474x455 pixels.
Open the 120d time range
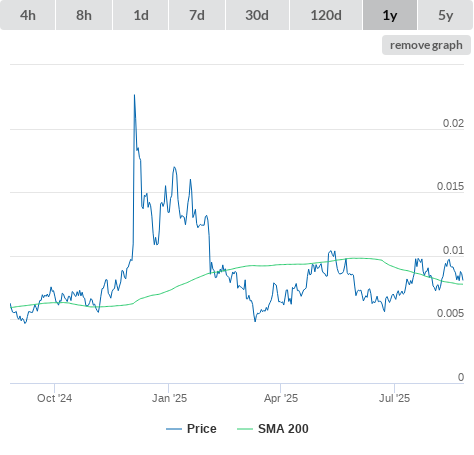point(326,15)
